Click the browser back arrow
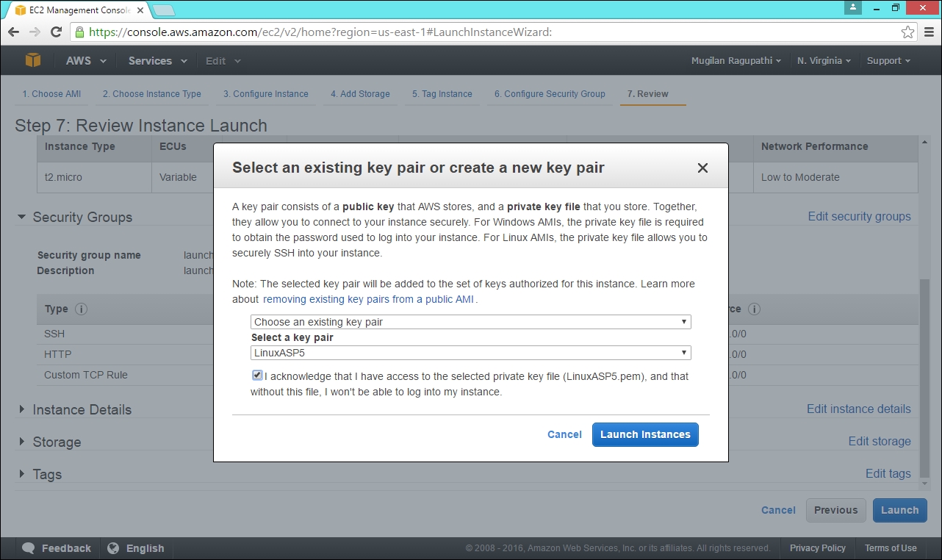The width and height of the screenshot is (942, 560). [x=13, y=32]
